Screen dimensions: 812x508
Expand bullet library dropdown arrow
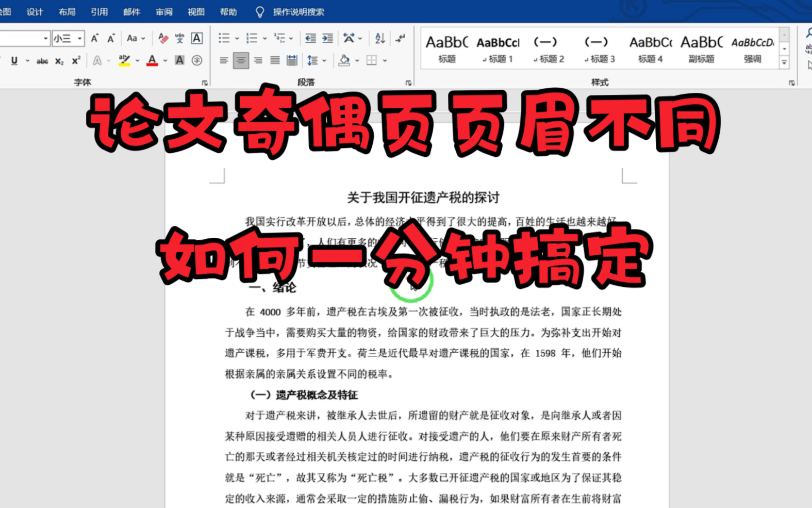coord(237,39)
